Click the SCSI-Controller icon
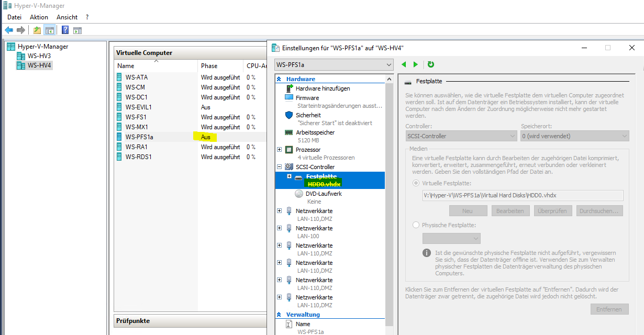This screenshot has height=335, width=644. pyautogui.click(x=289, y=167)
